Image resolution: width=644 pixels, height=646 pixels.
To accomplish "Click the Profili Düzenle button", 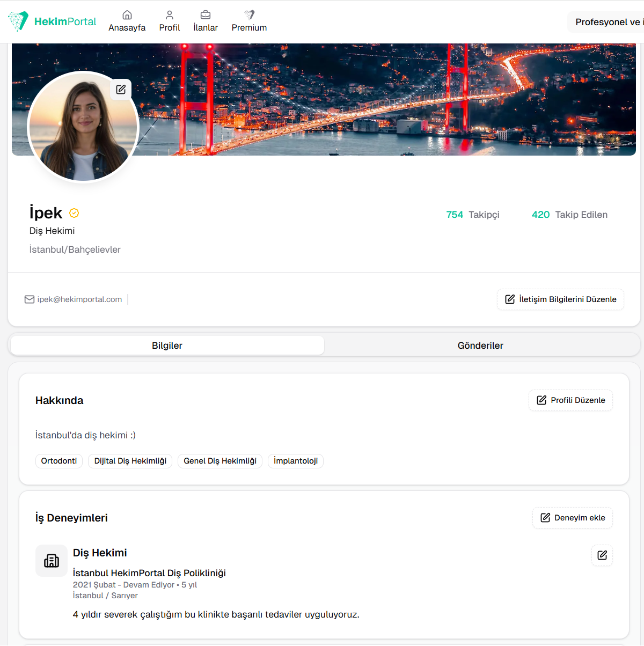I will [570, 400].
